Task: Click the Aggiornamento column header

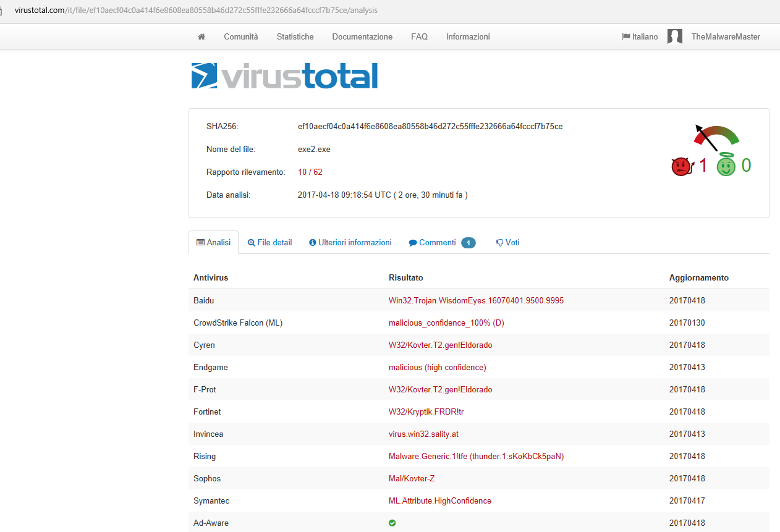Action: click(x=699, y=277)
